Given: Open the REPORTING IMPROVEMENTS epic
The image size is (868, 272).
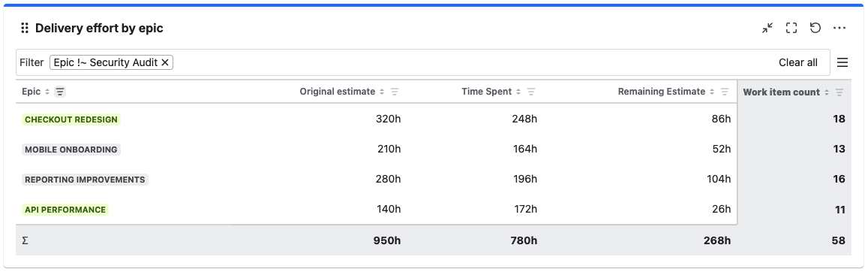Looking at the screenshot, I should coord(85,180).
